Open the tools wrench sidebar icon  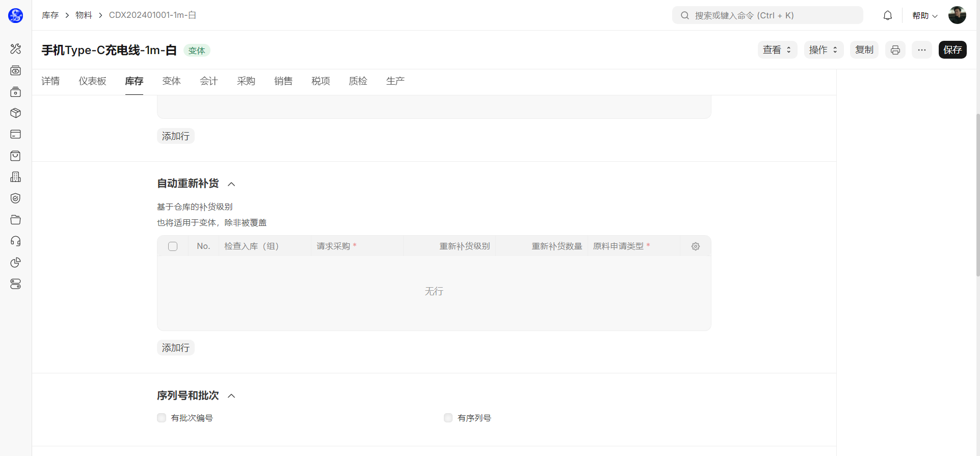[x=15, y=49]
